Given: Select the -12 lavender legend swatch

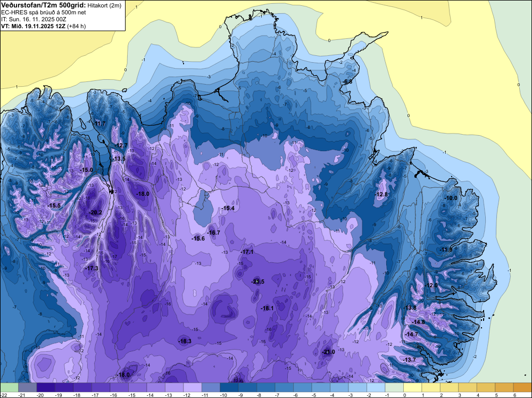Looking at the screenshot, I should tap(193, 387).
